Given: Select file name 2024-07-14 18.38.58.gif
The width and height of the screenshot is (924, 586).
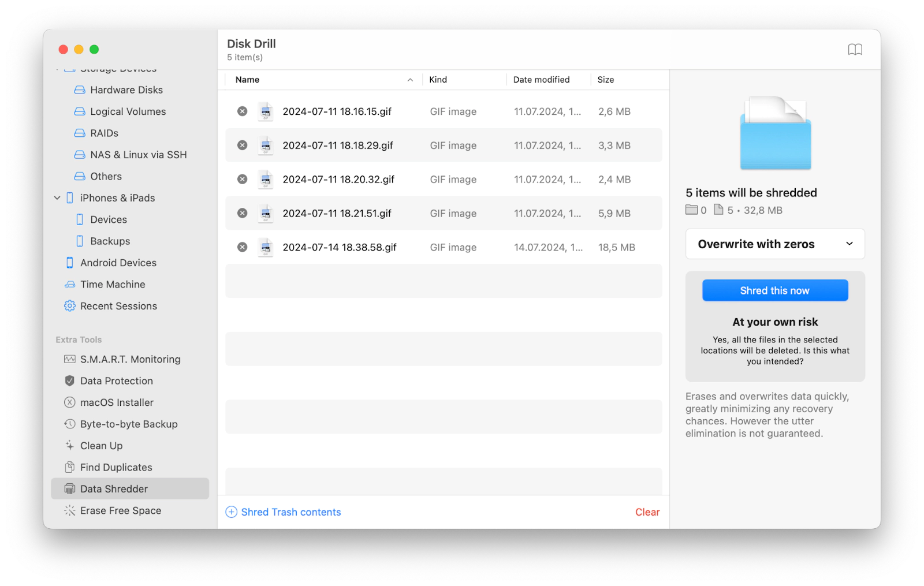Looking at the screenshot, I should click(340, 247).
